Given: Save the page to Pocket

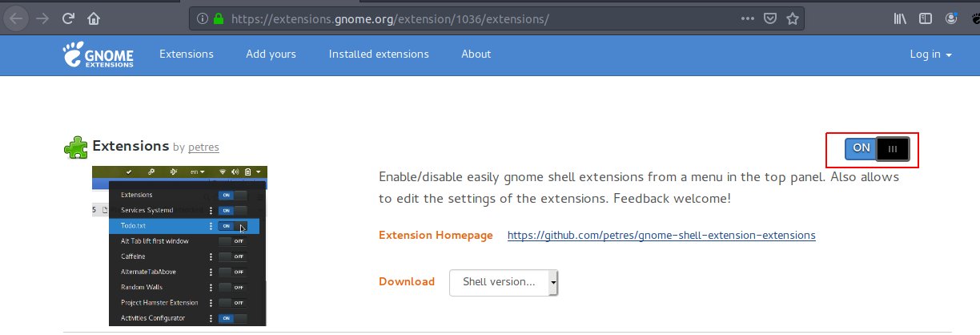Looking at the screenshot, I should pos(769,18).
